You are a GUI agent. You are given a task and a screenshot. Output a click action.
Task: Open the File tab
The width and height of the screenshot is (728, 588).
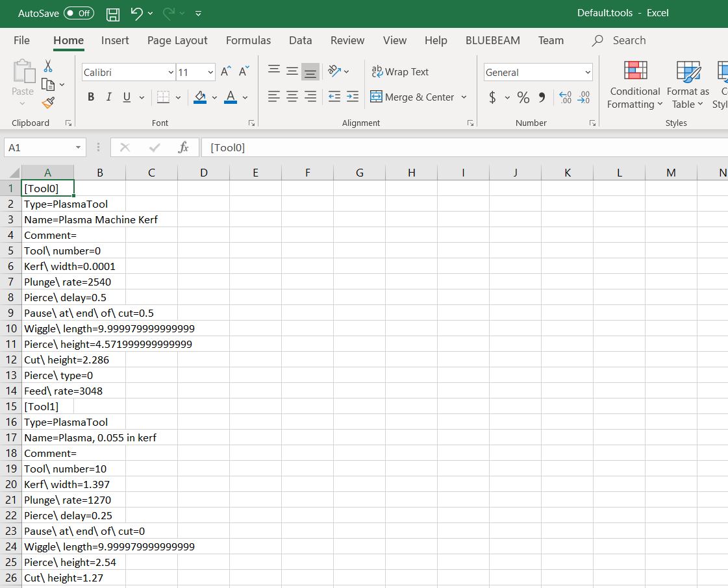click(22, 40)
